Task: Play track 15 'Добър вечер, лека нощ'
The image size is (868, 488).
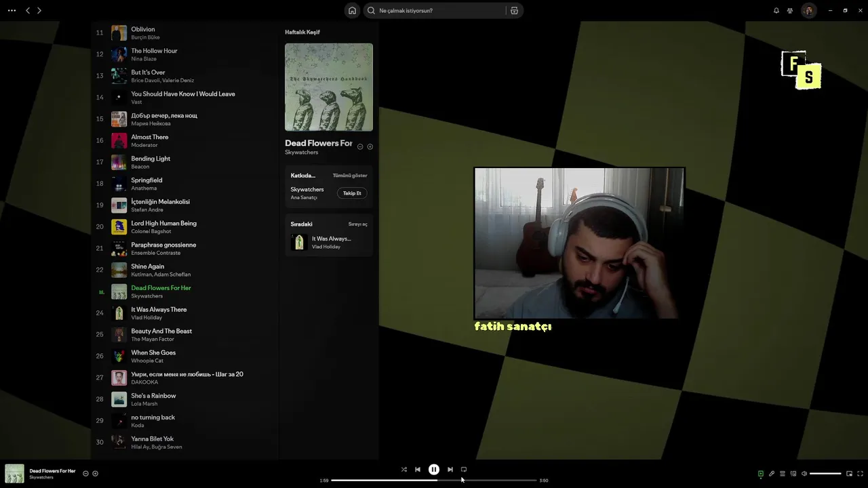Action: [183, 119]
